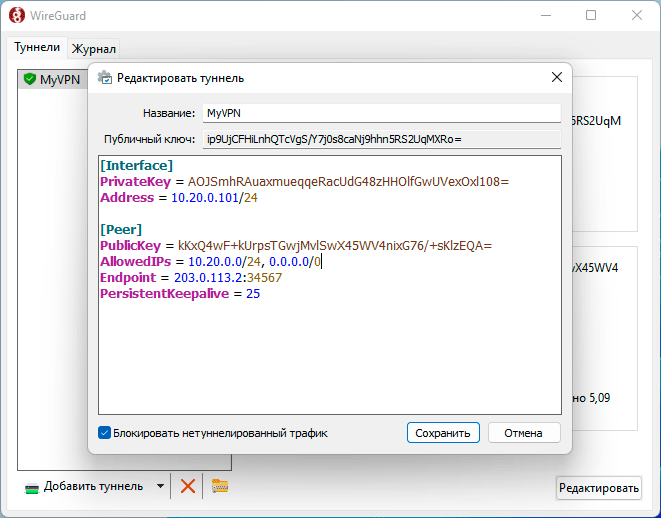661x518 pixels.
Task: Click the green shield icon beside MyVPN
Action: click(29, 79)
